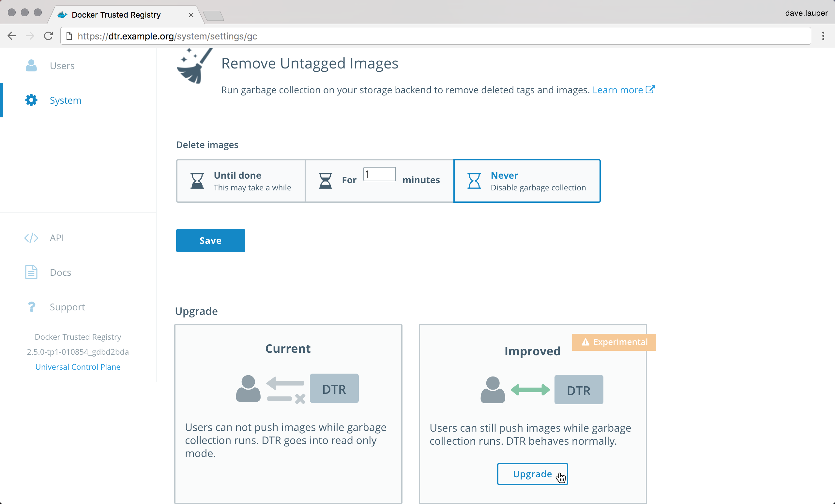Click the broom garbage collection icon
The height and width of the screenshot is (504, 835).
[194, 67]
